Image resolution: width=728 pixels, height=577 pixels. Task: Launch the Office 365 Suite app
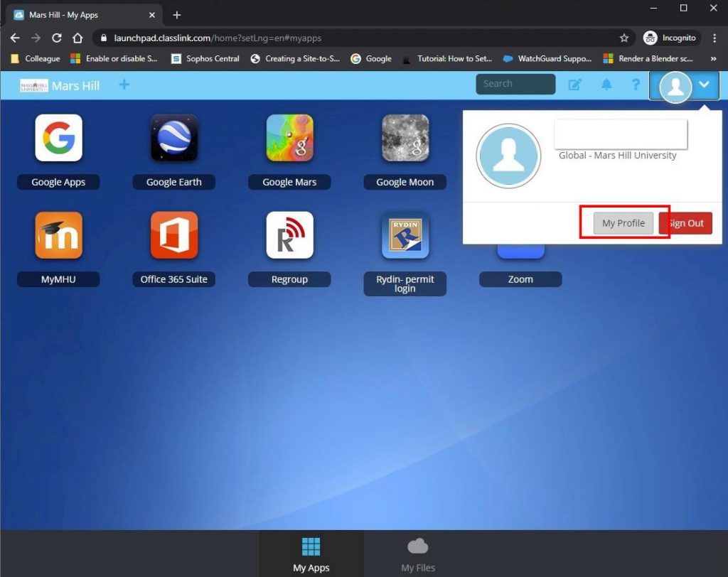pos(173,235)
